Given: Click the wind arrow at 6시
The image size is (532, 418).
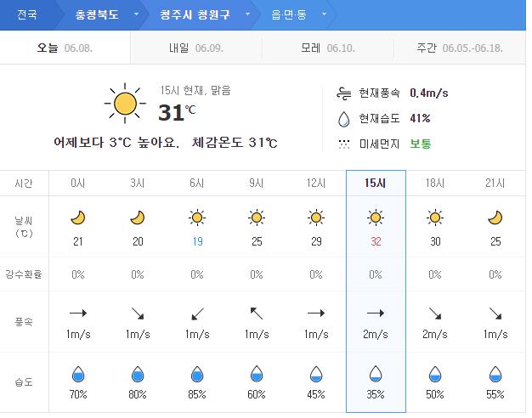Looking at the screenshot, I should 197,313.
